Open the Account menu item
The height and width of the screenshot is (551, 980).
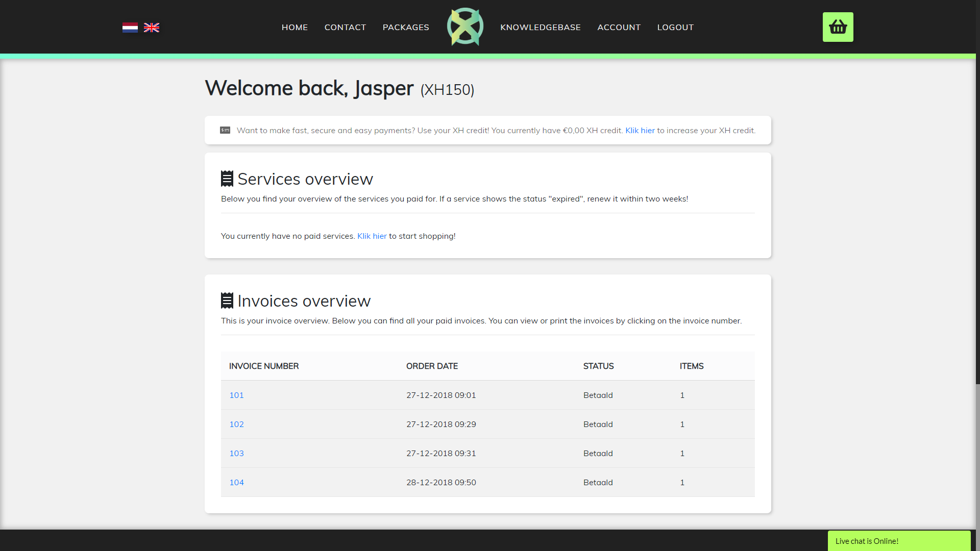click(x=619, y=27)
